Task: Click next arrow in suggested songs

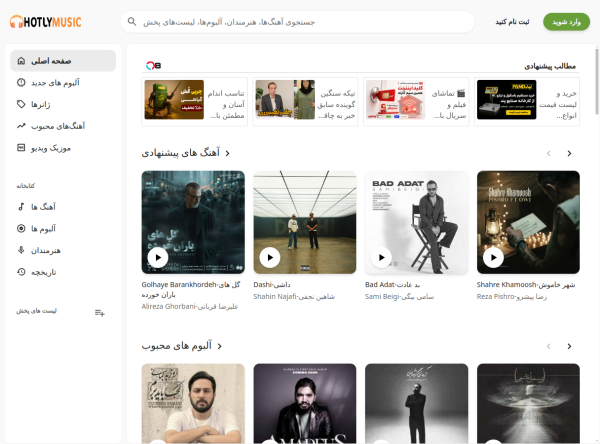Action: 569,153
